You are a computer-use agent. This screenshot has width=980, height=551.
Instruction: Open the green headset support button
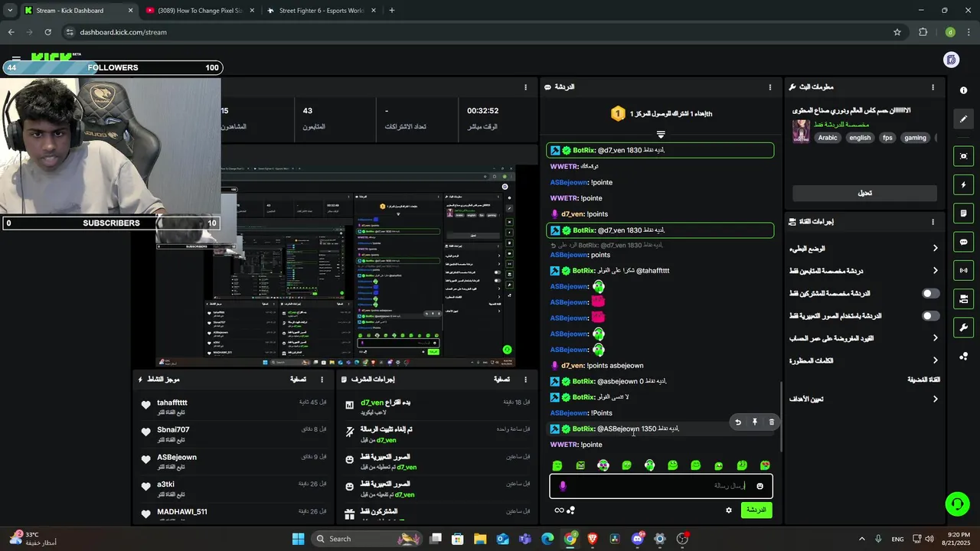pos(957,504)
